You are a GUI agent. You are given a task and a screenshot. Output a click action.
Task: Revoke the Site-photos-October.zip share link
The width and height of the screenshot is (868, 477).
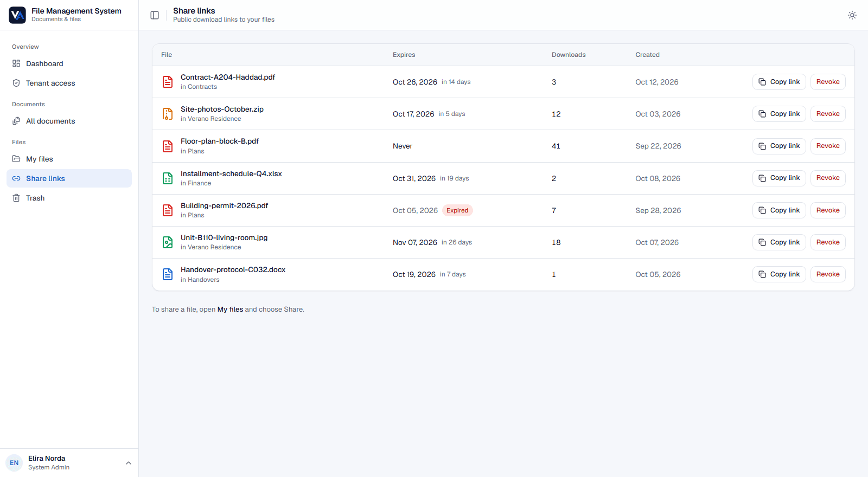pyautogui.click(x=828, y=114)
